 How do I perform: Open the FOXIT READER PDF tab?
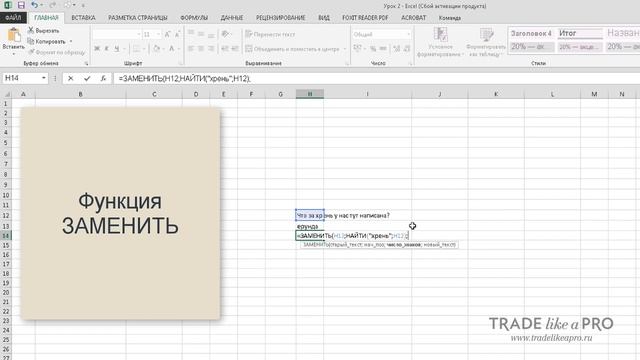tap(365, 18)
